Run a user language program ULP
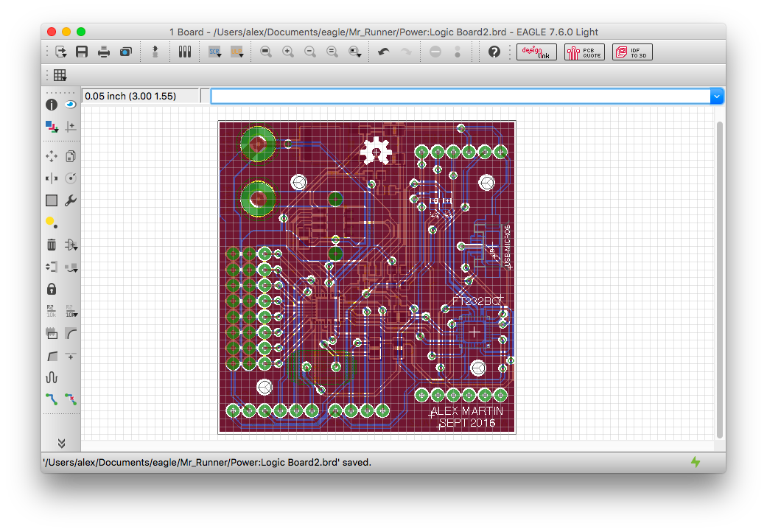This screenshot has width=767, height=532. (237, 52)
